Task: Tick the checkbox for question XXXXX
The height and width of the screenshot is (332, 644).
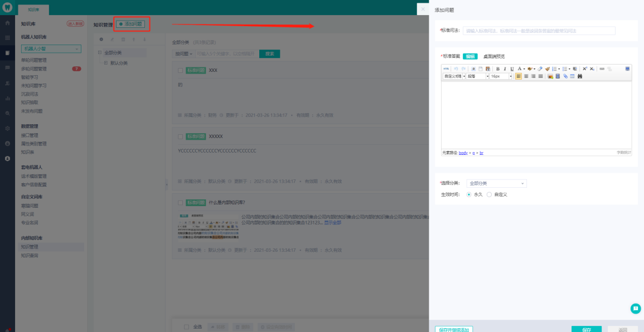Action: click(x=180, y=136)
